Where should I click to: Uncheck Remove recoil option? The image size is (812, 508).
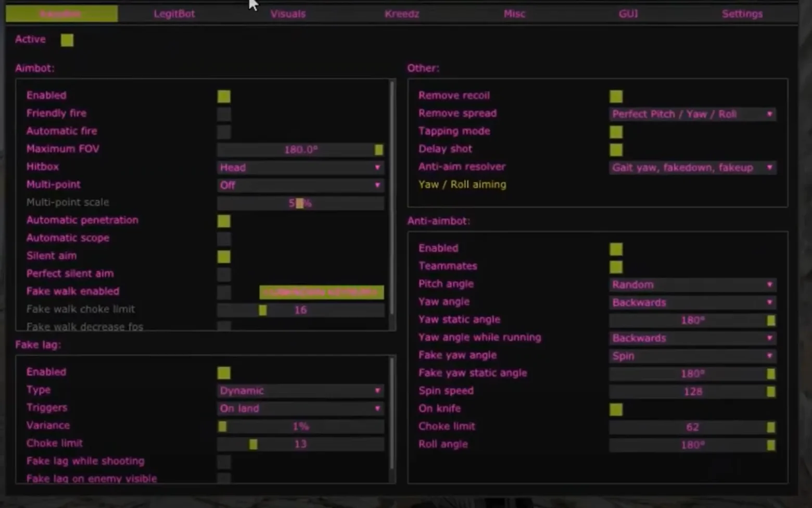tap(616, 96)
